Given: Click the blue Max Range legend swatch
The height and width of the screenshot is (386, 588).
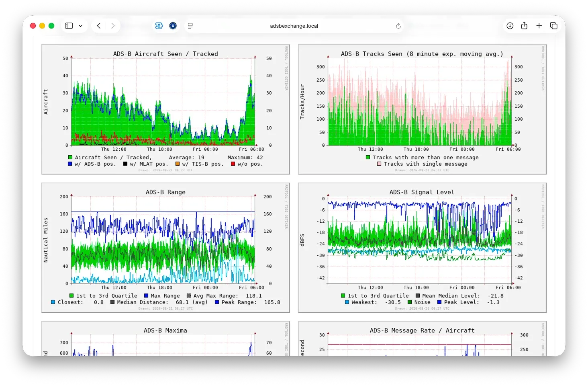Looking at the screenshot, I should point(146,296).
